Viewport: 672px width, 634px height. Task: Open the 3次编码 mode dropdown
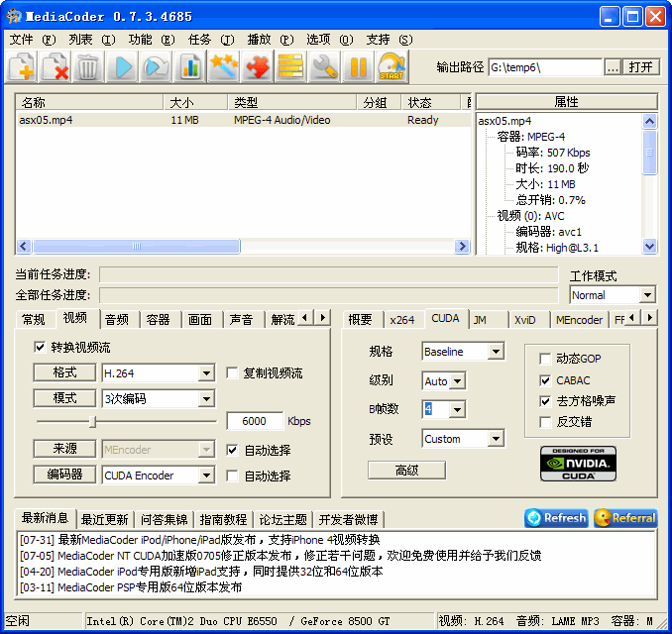[x=206, y=399]
